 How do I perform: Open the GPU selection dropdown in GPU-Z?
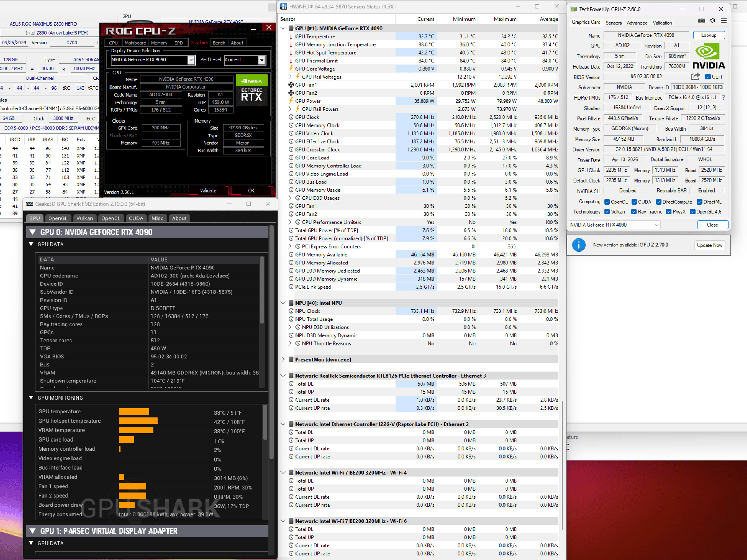coord(614,225)
